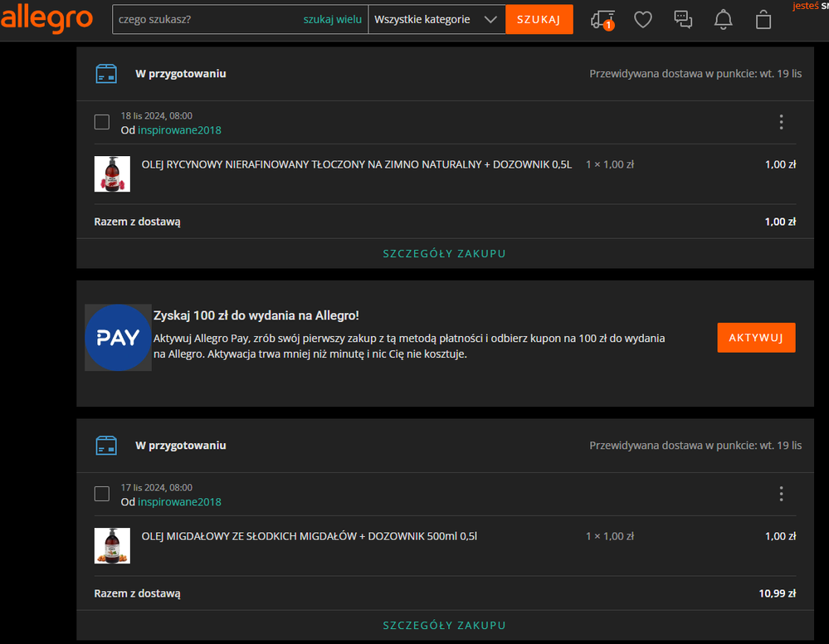Click the AKTYWUJ Allegro Pay button
829x644 pixels.
(x=756, y=337)
